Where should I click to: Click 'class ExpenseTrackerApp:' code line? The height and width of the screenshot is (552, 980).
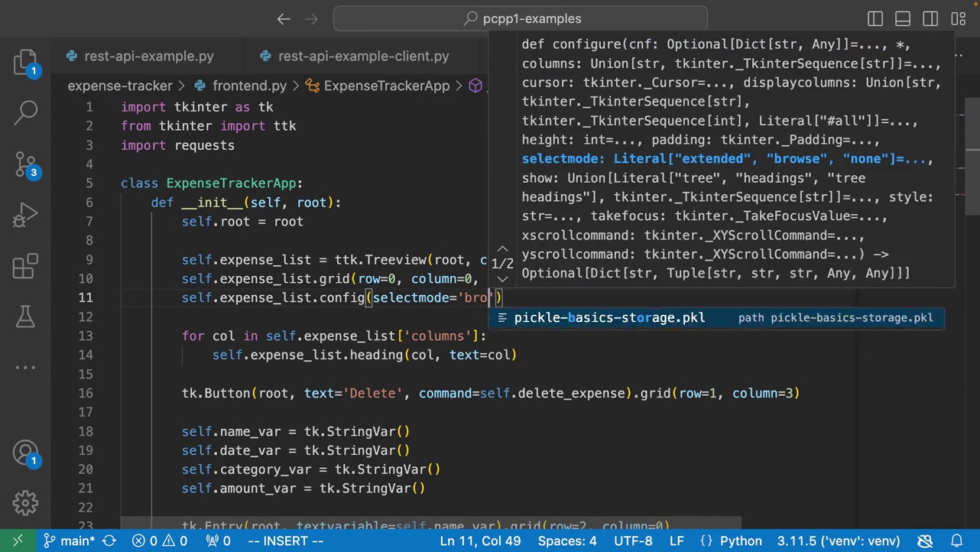(212, 183)
